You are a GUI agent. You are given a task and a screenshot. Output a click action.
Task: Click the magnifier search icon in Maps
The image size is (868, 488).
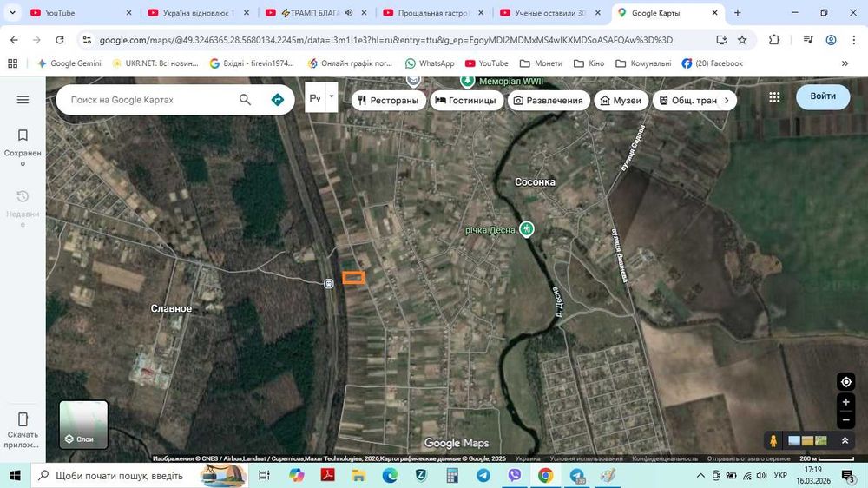click(x=245, y=100)
